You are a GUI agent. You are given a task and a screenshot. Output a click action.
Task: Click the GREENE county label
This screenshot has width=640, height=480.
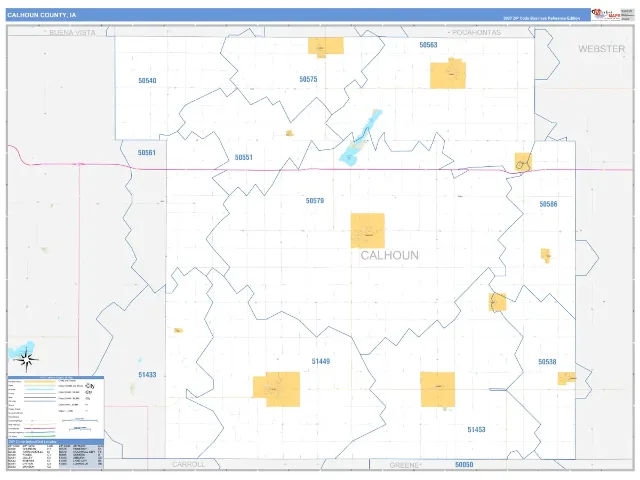click(404, 465)
